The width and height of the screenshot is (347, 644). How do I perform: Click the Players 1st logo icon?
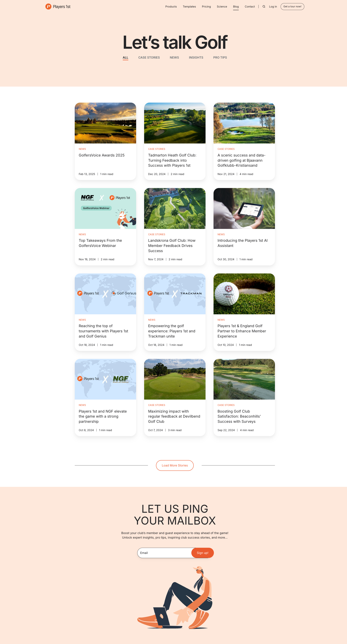point(48,6)
